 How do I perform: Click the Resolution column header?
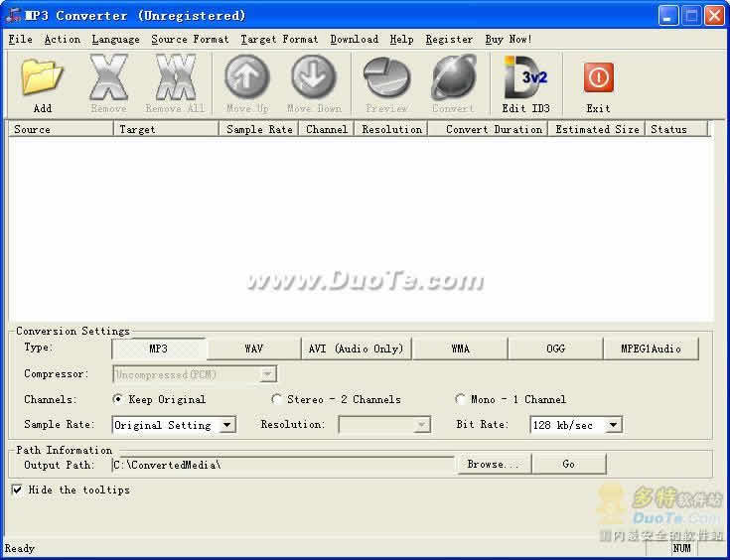click(x=391, y=129)
